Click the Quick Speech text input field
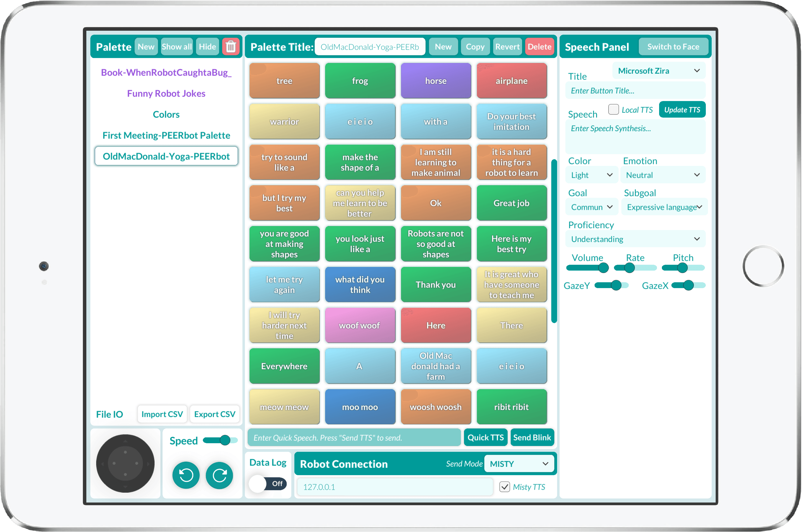The height and width of the screenshot is (532, 802). (x=354, y=437)
